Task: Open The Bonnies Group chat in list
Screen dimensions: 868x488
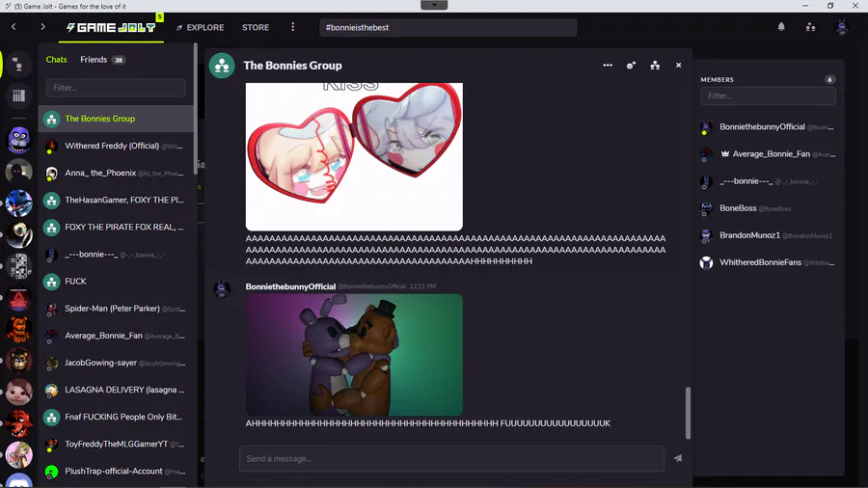Action: pos(116,119)
